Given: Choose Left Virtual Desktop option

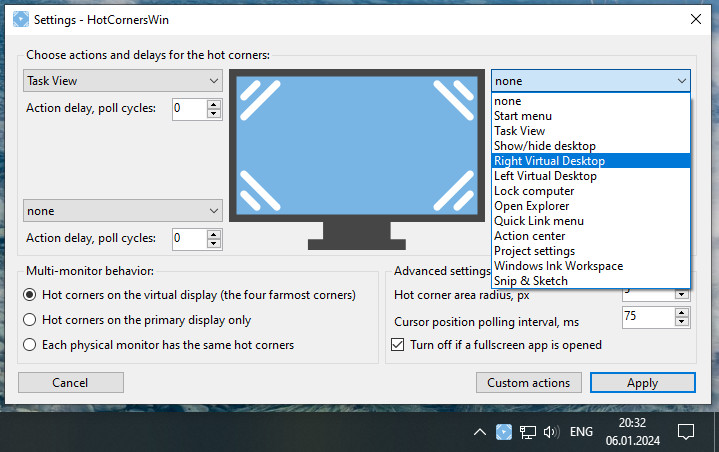Looking at the screenshot, I should point(591,176).
